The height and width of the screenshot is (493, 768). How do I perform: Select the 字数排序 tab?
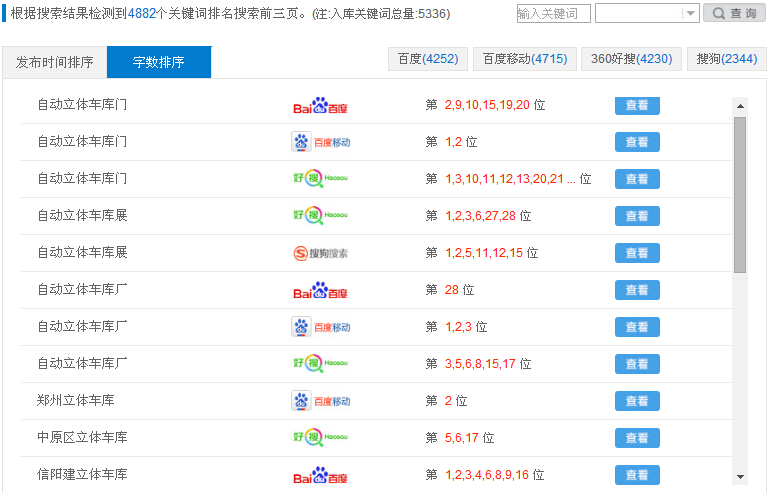click(159, 62)
